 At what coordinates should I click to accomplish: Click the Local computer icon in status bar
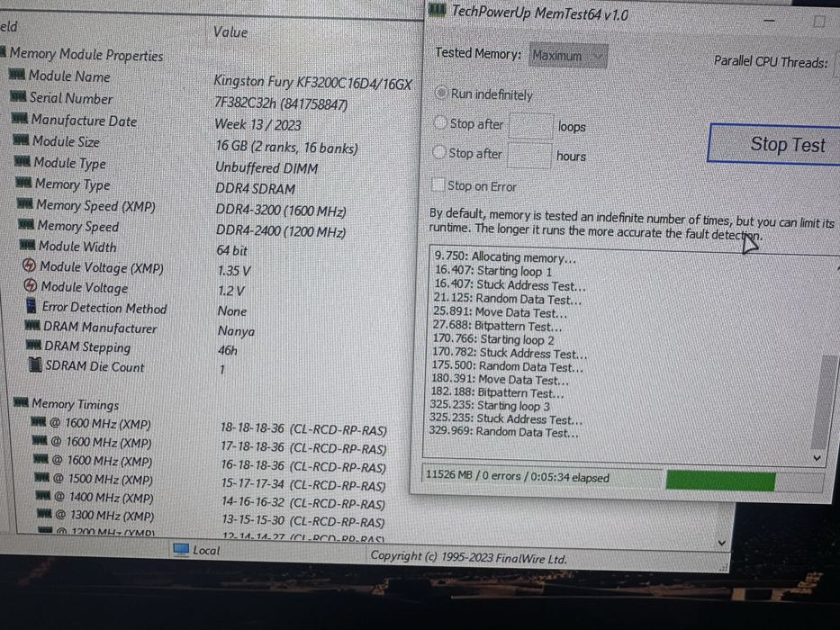coord(181,549)
